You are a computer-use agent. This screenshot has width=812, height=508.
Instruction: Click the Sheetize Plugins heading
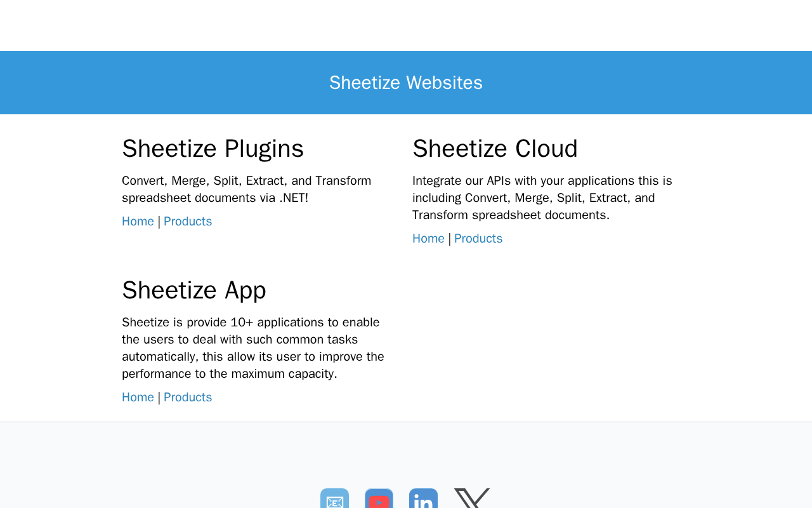pyautogui.click(x=213, y=149)
